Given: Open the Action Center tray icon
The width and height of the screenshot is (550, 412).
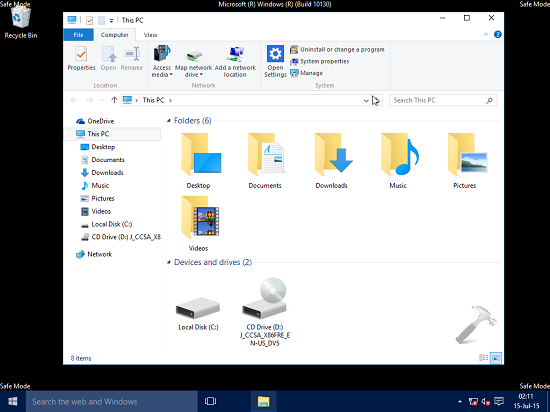Looking at the screenshot, I should (x=499, y=401).
